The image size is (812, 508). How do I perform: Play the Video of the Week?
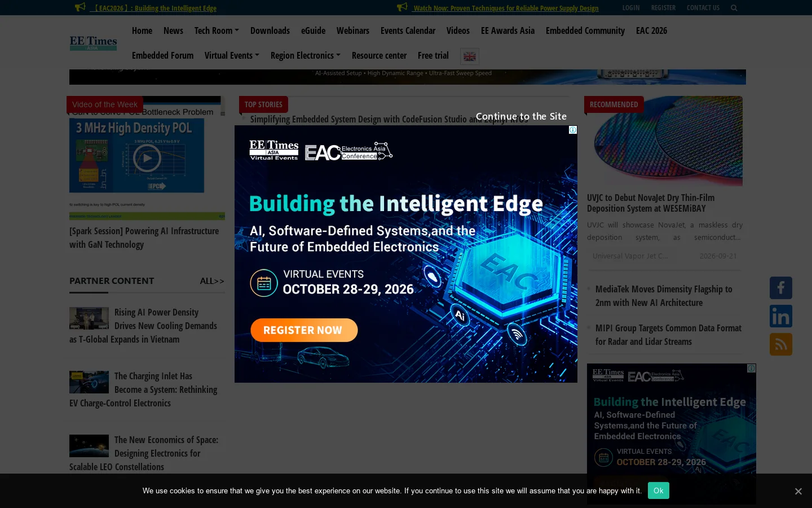(x=147, y=158)
